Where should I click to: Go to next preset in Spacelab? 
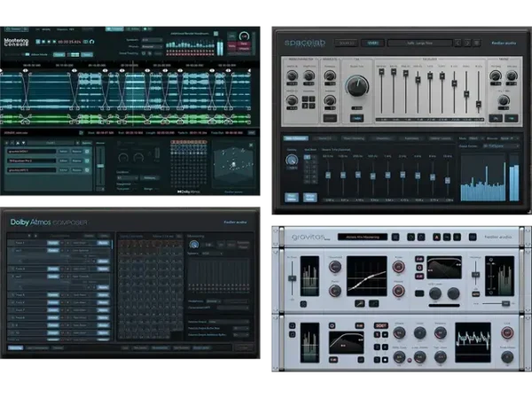tap(467, 43)
